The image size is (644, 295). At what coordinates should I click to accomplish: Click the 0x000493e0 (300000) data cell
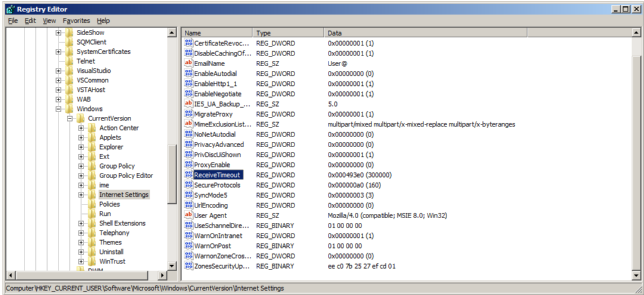pyautogui.click(x=360, y=175)
